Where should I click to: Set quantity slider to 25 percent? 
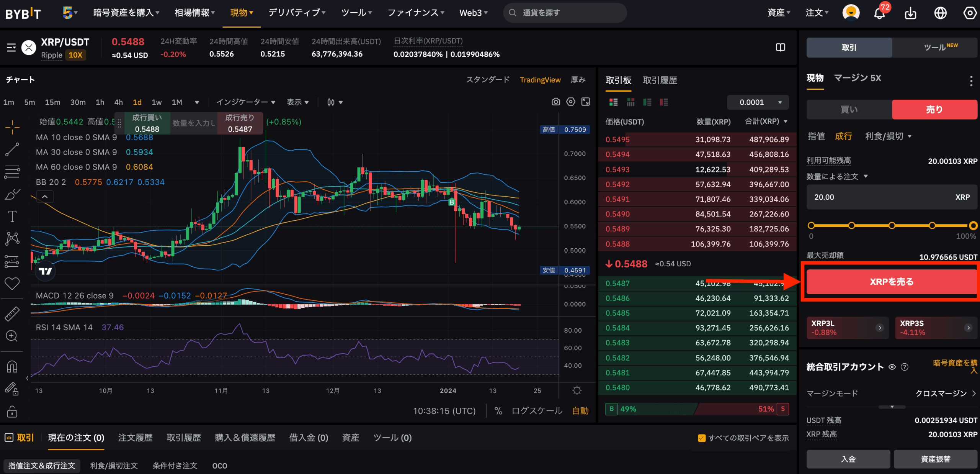tap(851, 225)
